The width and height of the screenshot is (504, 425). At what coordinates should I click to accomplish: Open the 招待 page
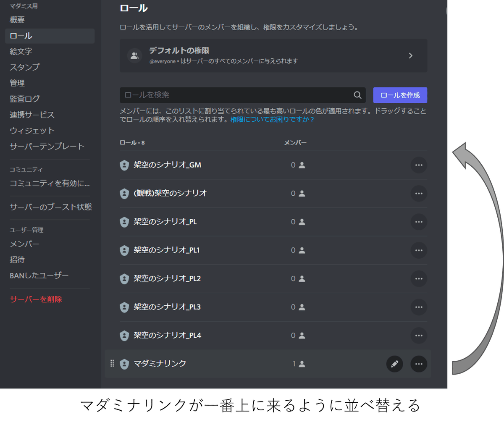(50, 260)
